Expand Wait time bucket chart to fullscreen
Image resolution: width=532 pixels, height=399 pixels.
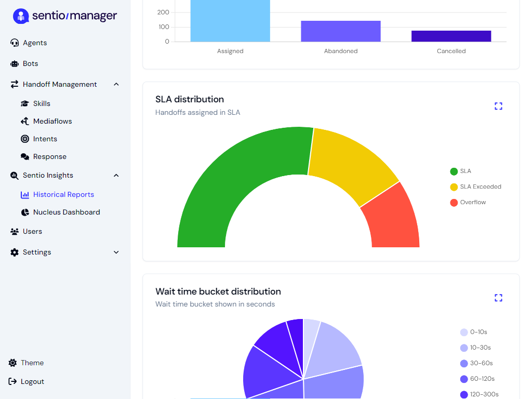point(498,298)
